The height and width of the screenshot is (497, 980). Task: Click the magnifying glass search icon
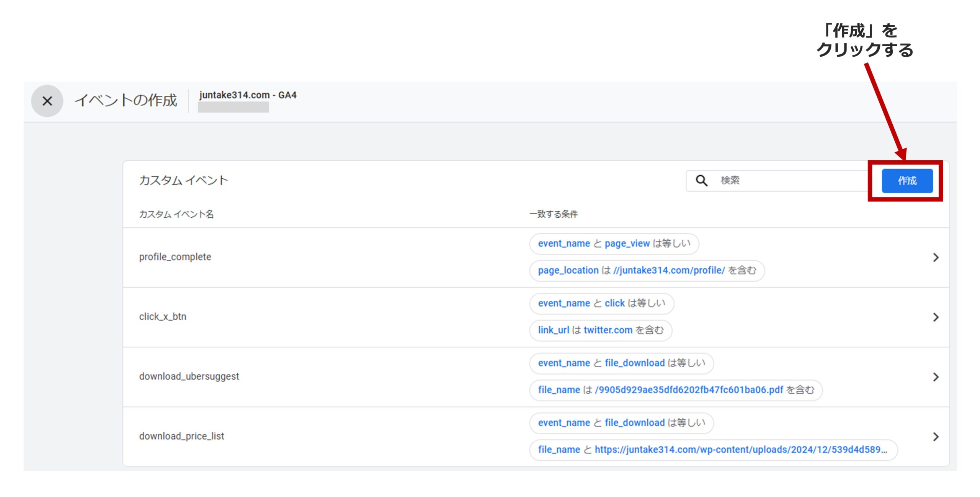pos(701,181)
